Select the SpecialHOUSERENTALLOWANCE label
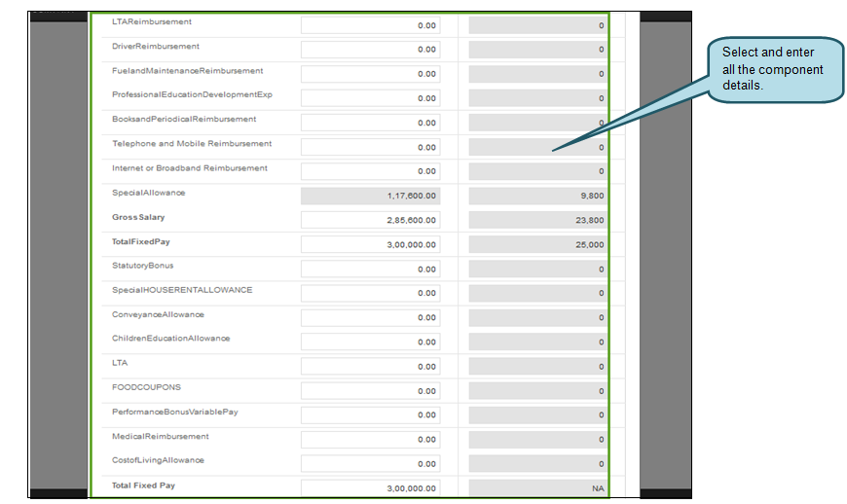The height and width of the screenshot is (504, 847). click(182, 290)
